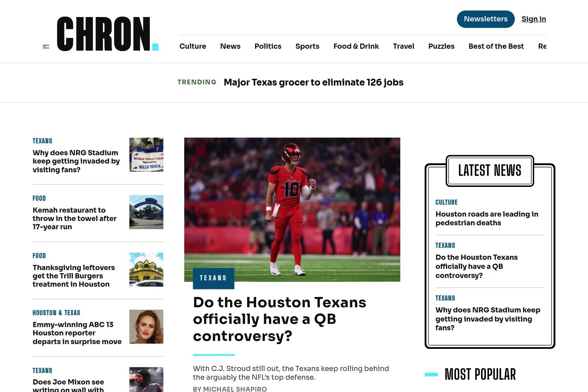
Task: Go to the CHRON homepage logo
Action: [108, 34]
